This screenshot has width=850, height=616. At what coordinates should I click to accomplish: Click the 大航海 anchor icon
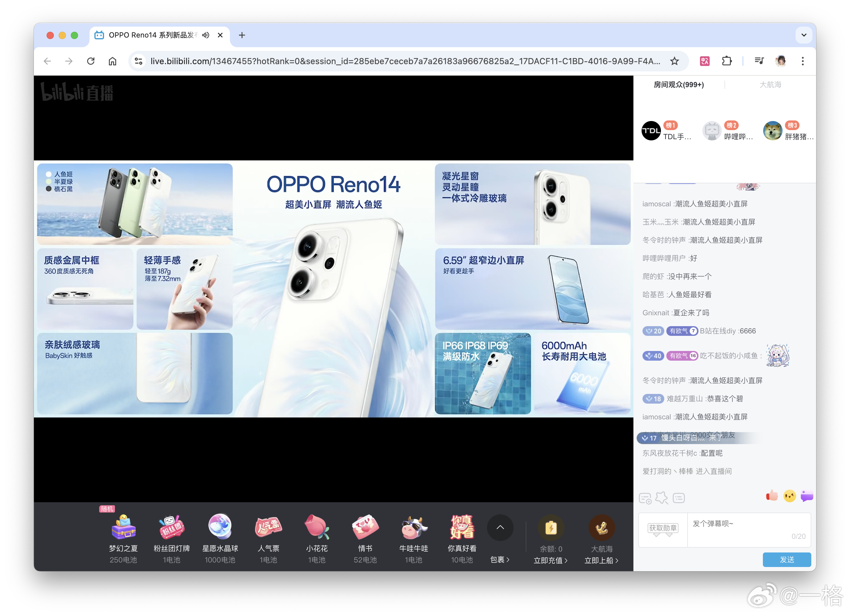coord(602,528)
